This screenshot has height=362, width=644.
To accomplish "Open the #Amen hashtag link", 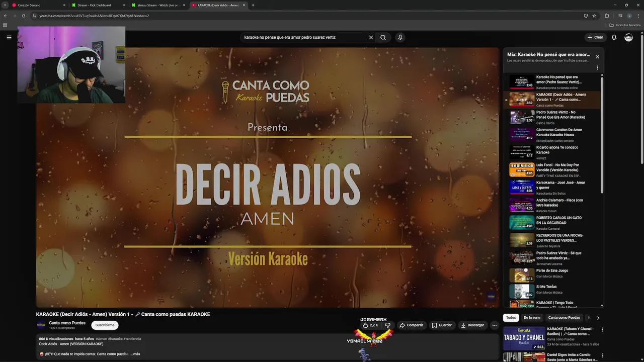I will pyautogui.click(x=101, y=339).
